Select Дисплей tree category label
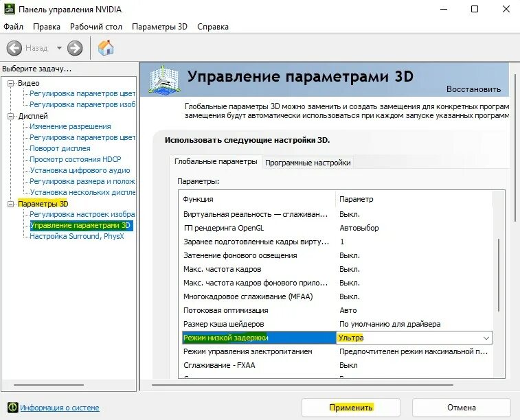 (33, 116)
